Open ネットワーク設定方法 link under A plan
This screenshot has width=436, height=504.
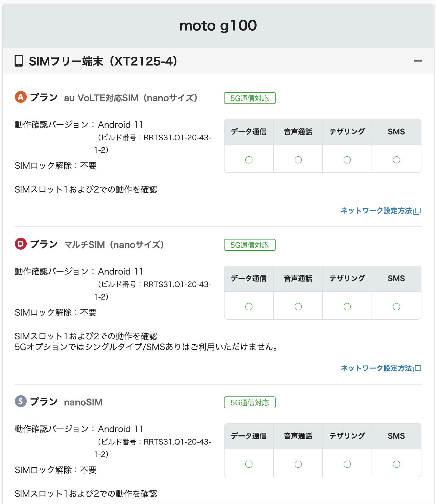[x=376, y=211]
